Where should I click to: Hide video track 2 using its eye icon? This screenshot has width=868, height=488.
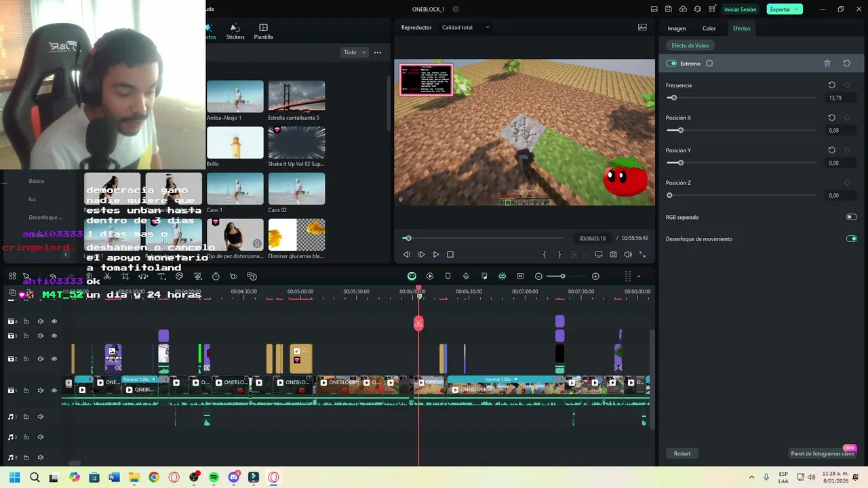coord(54,359)
